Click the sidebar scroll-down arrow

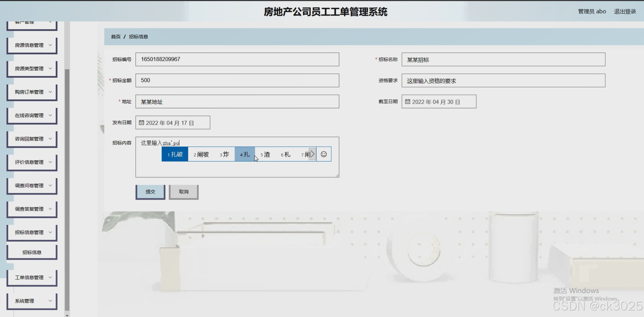pyautogui.click(x=67, y=315)
